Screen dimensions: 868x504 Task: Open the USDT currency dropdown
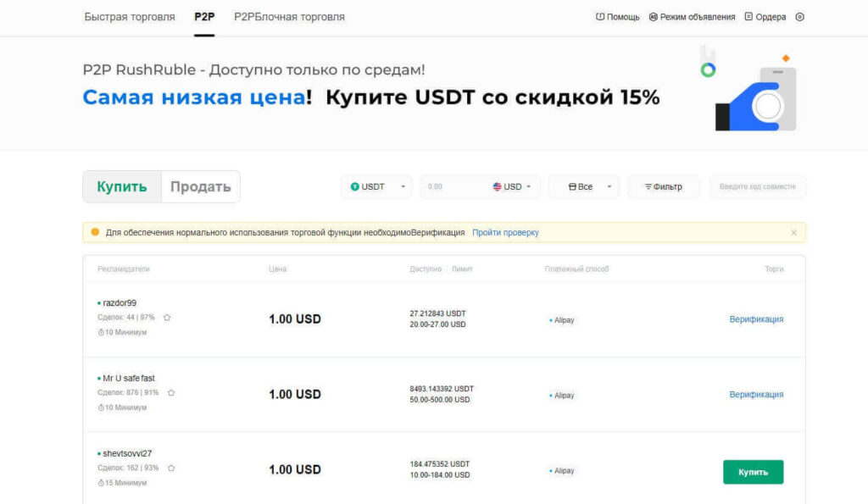pyautogui.click(x=402, y=186)
